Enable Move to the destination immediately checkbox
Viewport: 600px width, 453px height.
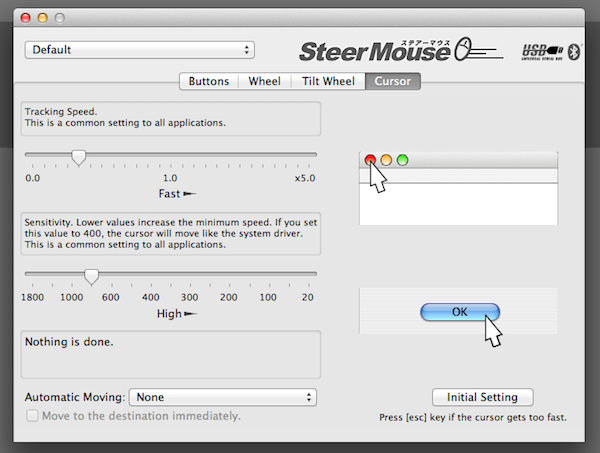coord(32,416)
